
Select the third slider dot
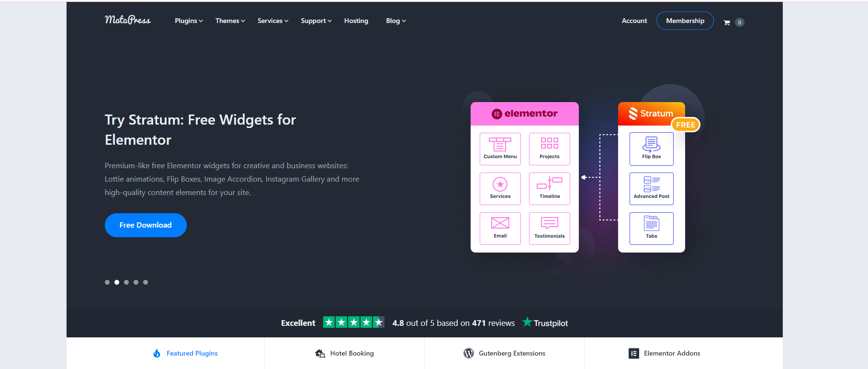tap(126, 282)
